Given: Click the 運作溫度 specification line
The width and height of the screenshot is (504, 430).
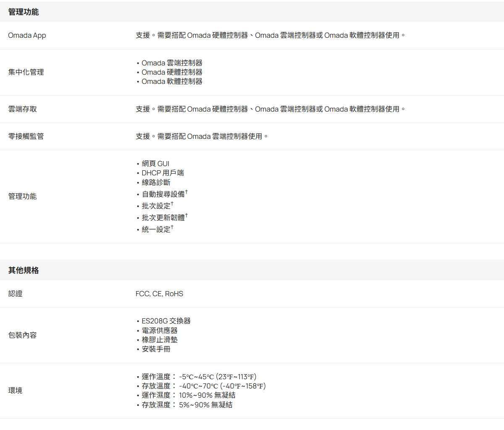Looking at the screenshot, I should point(199,377).
